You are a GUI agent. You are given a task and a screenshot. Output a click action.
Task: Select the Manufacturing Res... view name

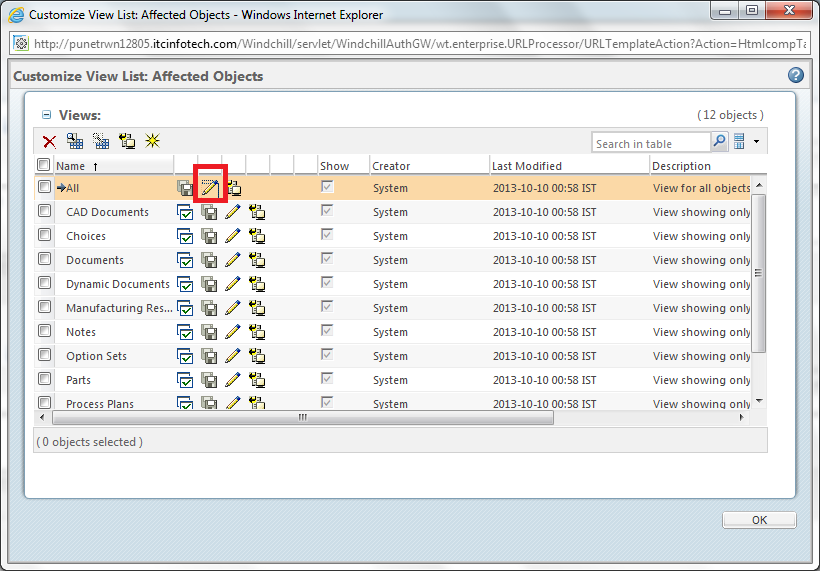coord(119,308)
